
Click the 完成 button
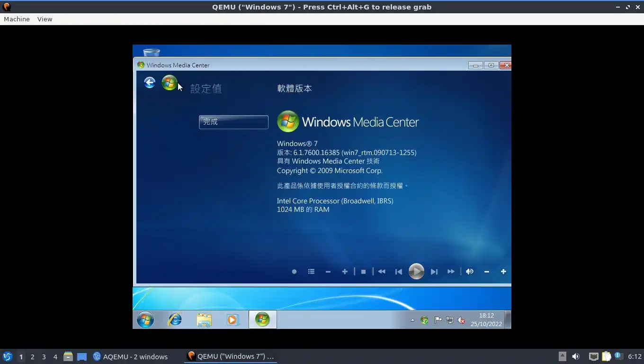tap(233, 122)
